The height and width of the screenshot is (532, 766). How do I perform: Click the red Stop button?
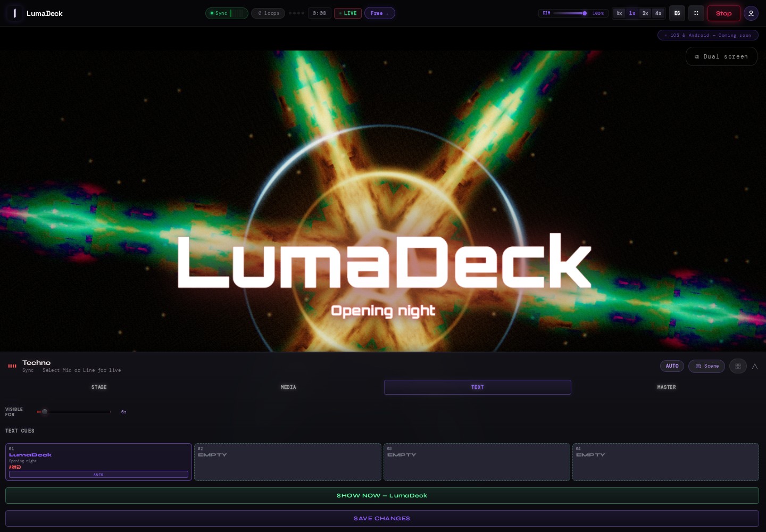point(723,13)
